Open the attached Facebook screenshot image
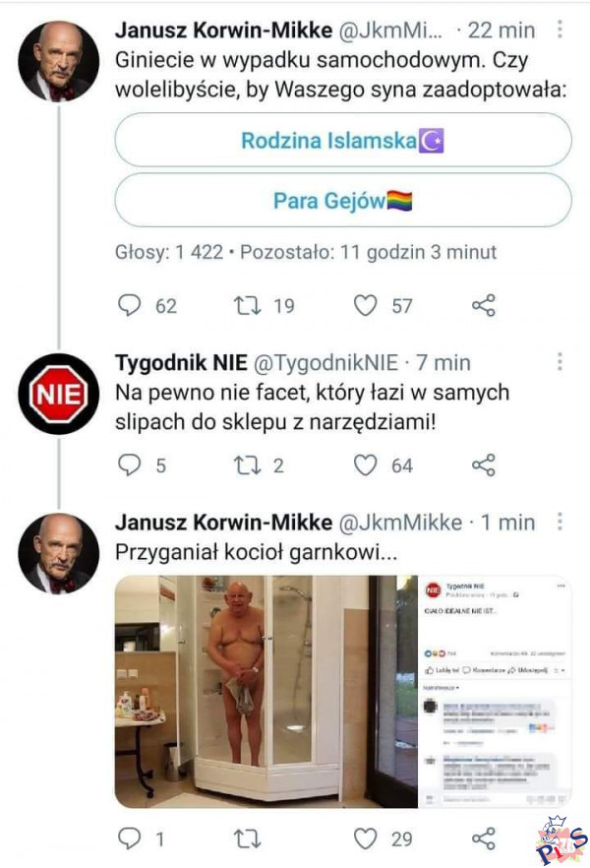Image resolution: width=590 pixels, height=868 pixels. [x=496, y=692]
